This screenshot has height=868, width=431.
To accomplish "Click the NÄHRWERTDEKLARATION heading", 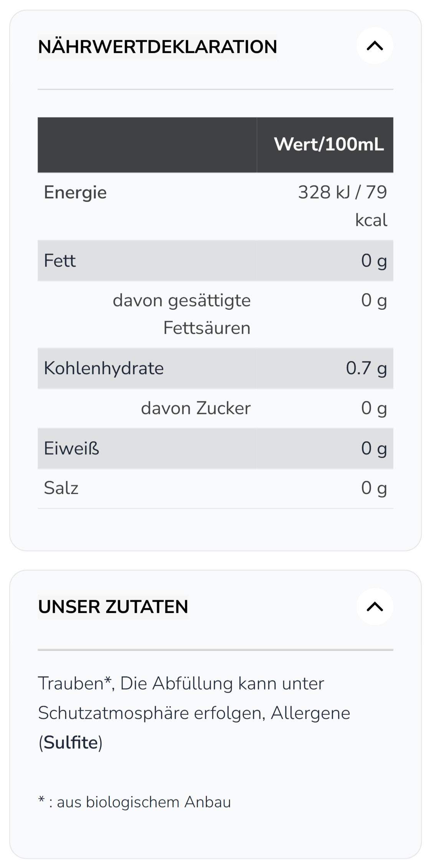I will pyautogui.click(x=157, y=47).
